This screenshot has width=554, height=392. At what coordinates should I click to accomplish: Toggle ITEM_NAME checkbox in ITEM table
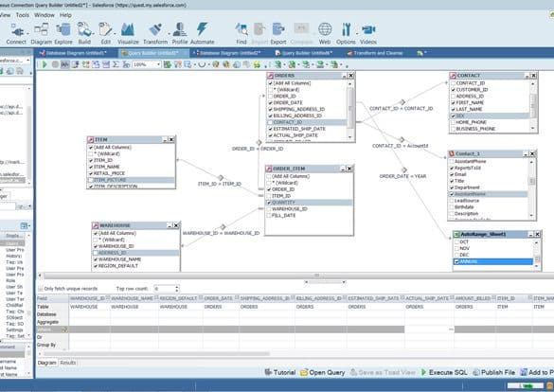91,167
